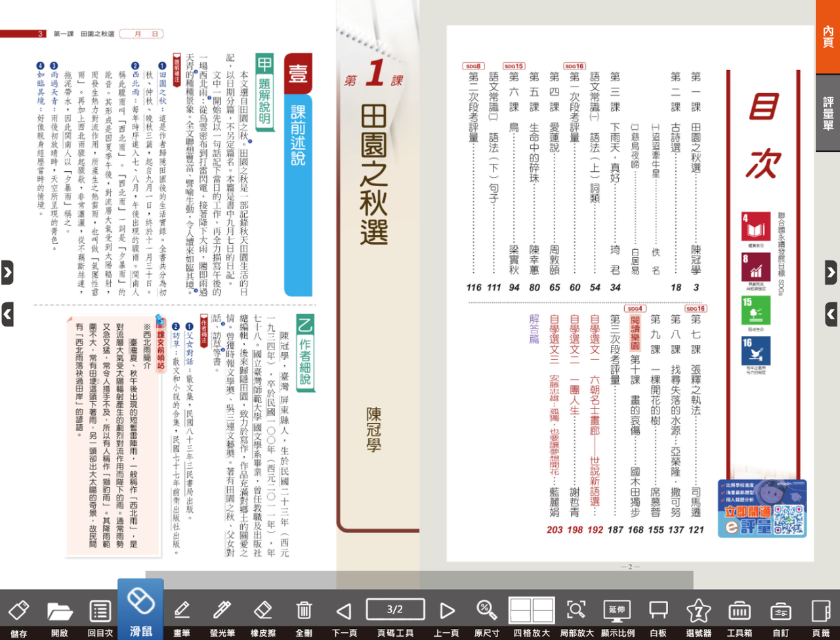
Task: Open the 頁碼工具 page number selector
Action: 395,609
